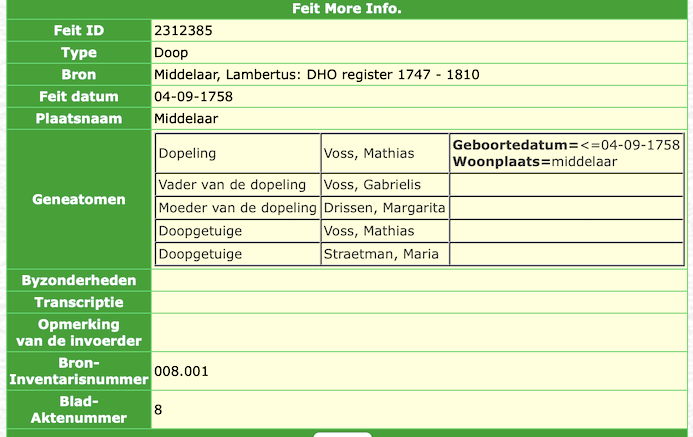
Task: Click the empty Transcriptie field
Action: point(420,302)
